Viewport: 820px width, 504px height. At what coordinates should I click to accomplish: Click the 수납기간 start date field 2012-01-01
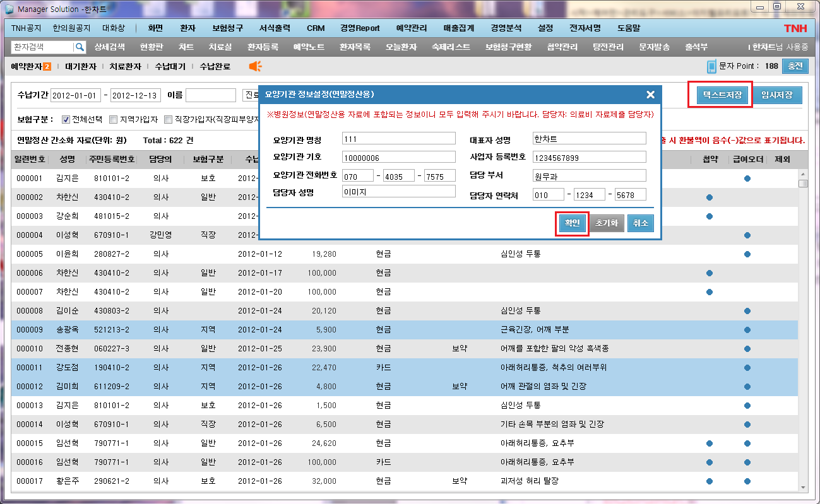pyautogui.click(x=75, y=95)
